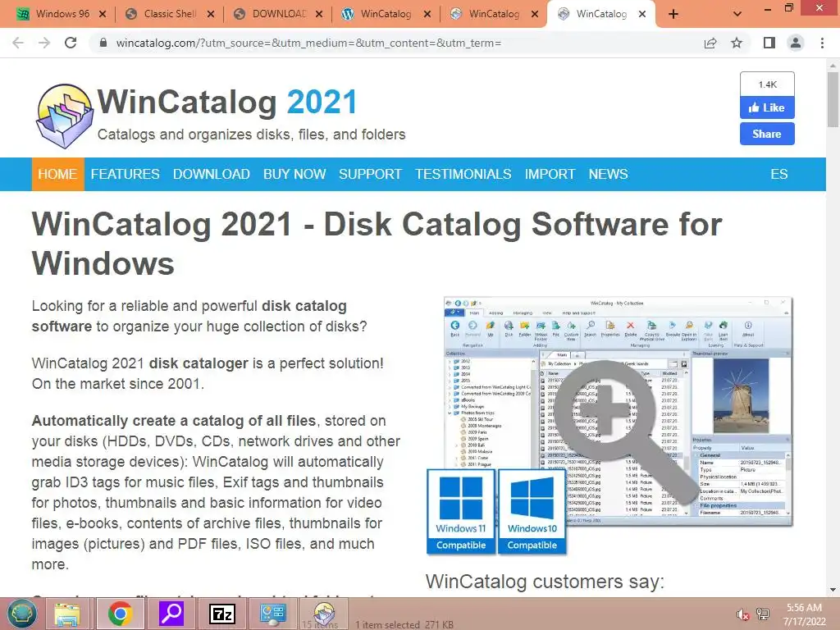Click the muted volume tray icon
The height and width of the screenshot is (630, 840).
click(x=742, y=614)
